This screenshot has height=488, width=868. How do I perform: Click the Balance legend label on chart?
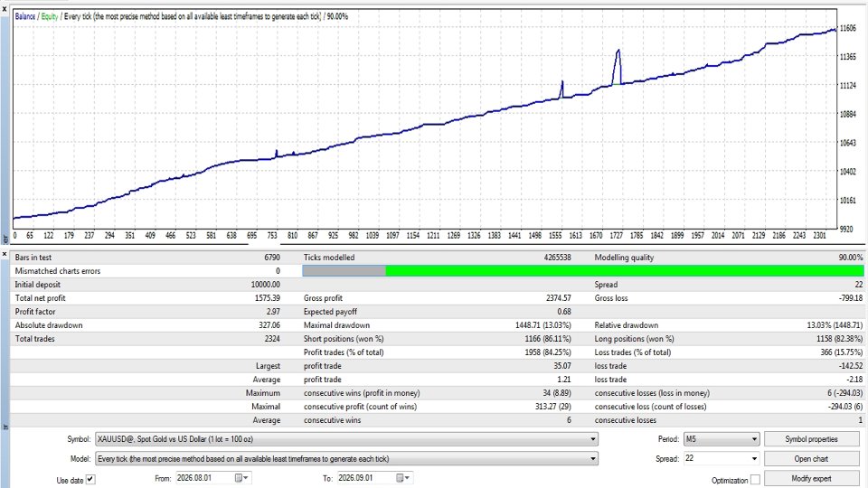(25, 16)
